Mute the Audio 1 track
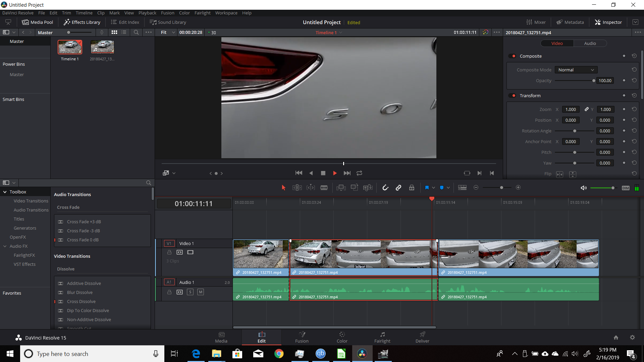 click(x=201, y=292)
